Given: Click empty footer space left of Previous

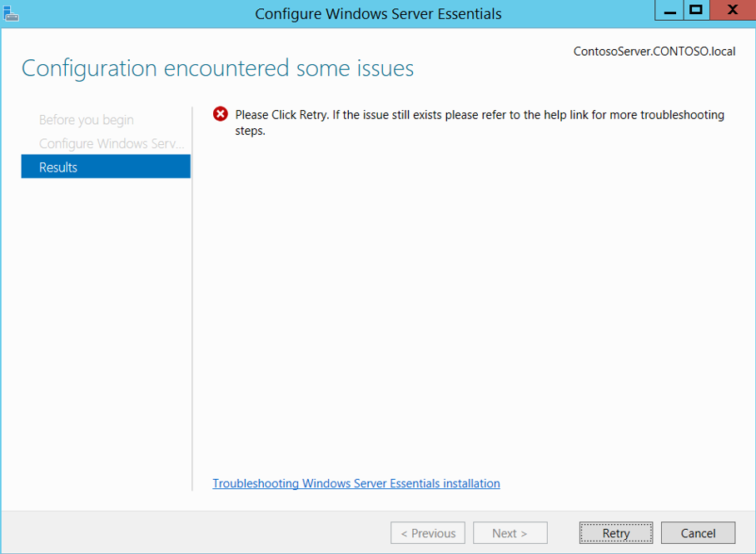Looking at the screenshot, I should coord(193,533).
